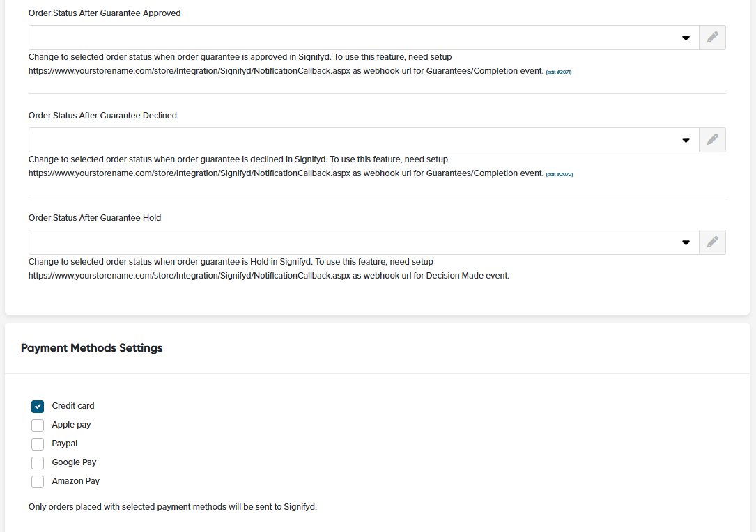
Task: Click the edit #2071 link
Action: pos(559,72)
